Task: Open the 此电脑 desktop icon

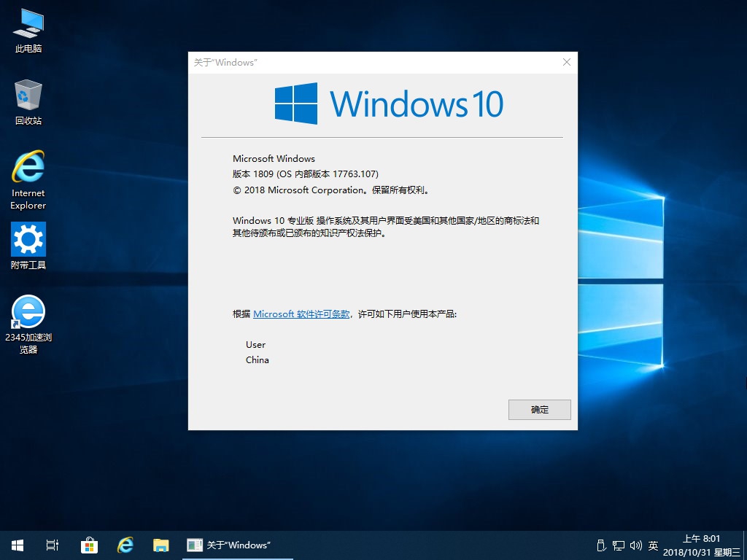Action: (28, 31)
